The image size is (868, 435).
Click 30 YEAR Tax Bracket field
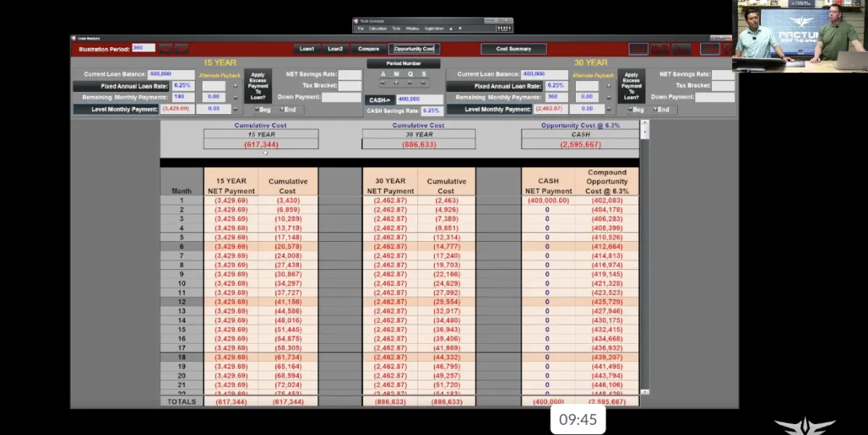click(723, 85)
